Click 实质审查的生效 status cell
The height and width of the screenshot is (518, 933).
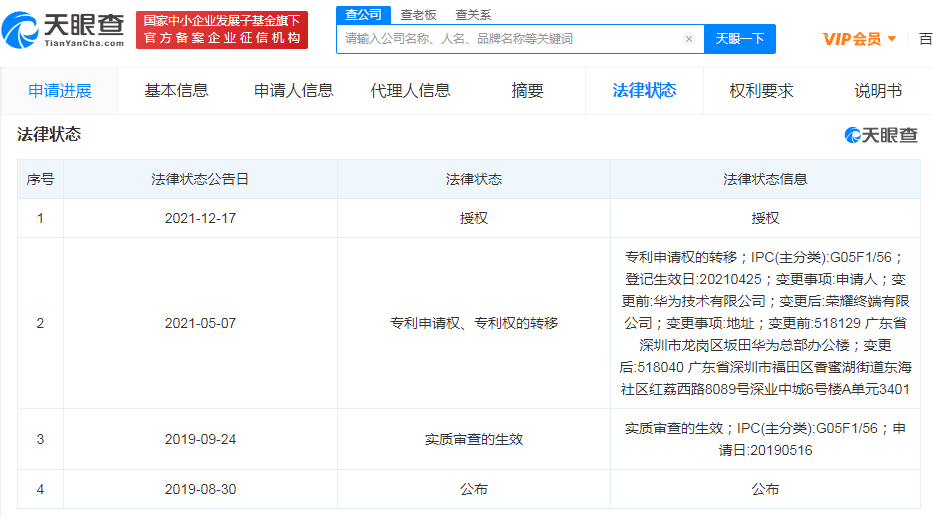click(474, 439)
